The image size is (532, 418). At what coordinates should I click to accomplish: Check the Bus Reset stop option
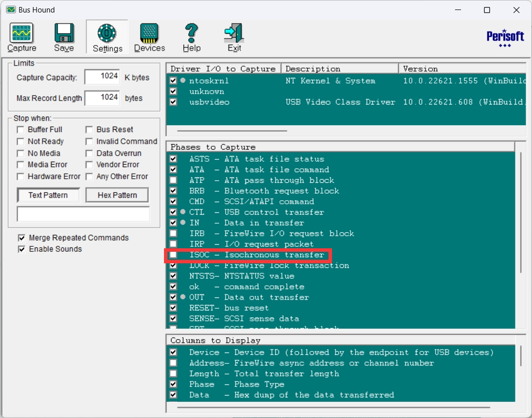pyautogui.click(x=89, y=130)
